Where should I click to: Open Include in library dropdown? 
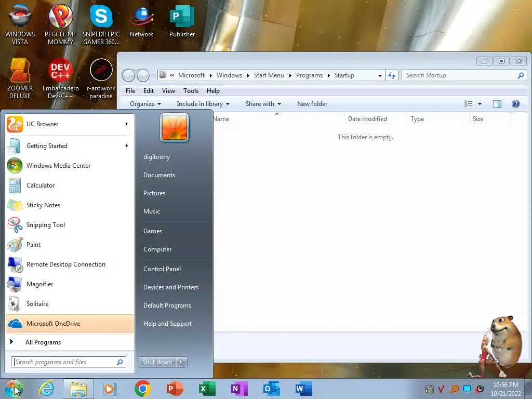203,104
